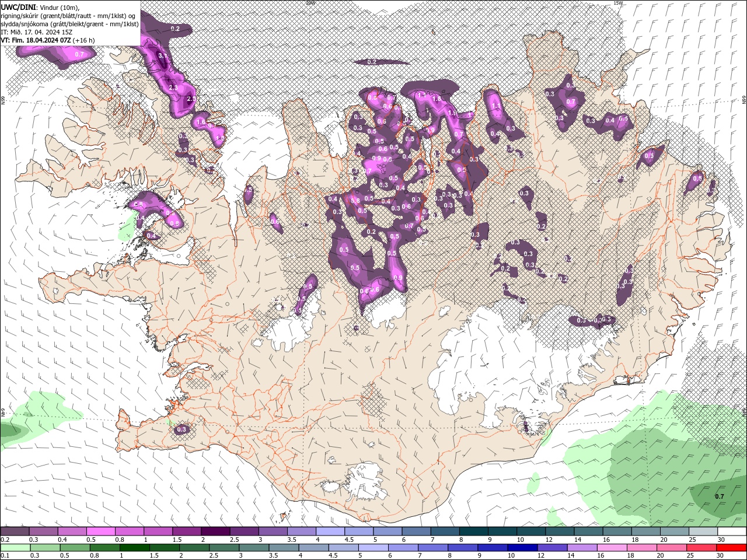Click the 2.3 precipitation value label
This screenshot has height=560, width=747.
tap(173, 87)
